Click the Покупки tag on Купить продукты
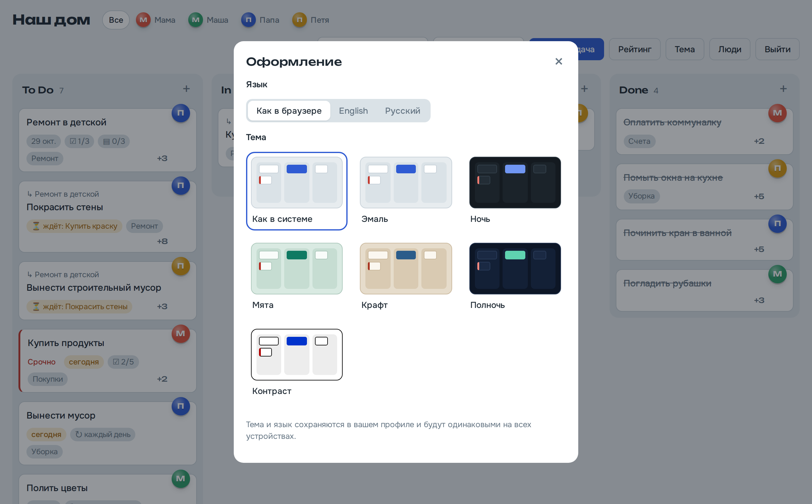 [47, 379]
